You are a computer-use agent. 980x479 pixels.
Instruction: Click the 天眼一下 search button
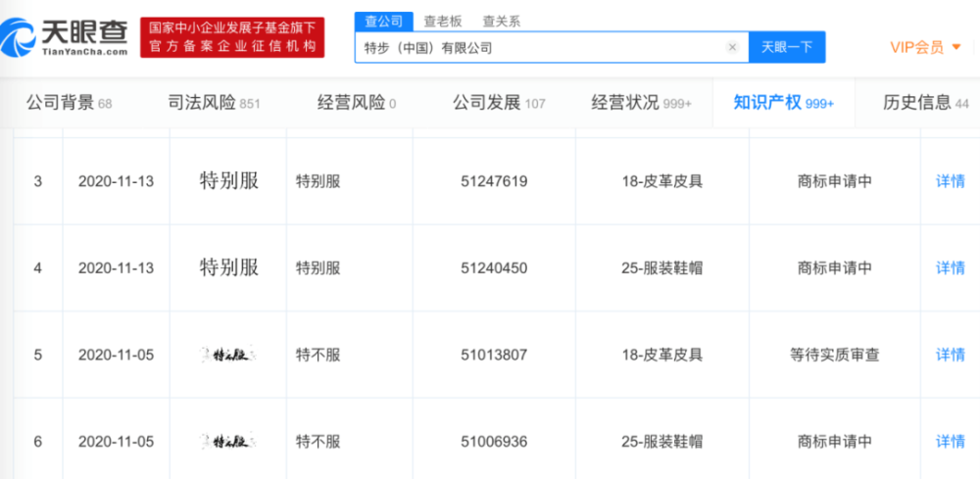click(787, 47)
